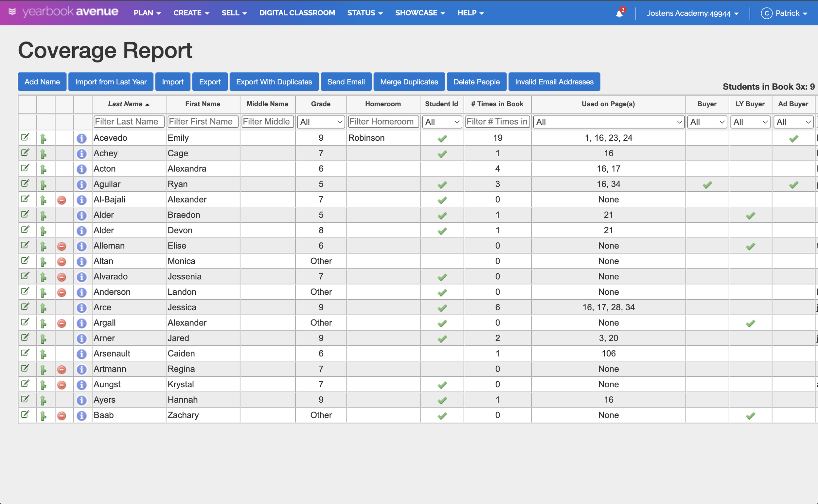Click green arrow icon in Acton row
The height and width of the screenshot is (504, 818).
[43, 169]
